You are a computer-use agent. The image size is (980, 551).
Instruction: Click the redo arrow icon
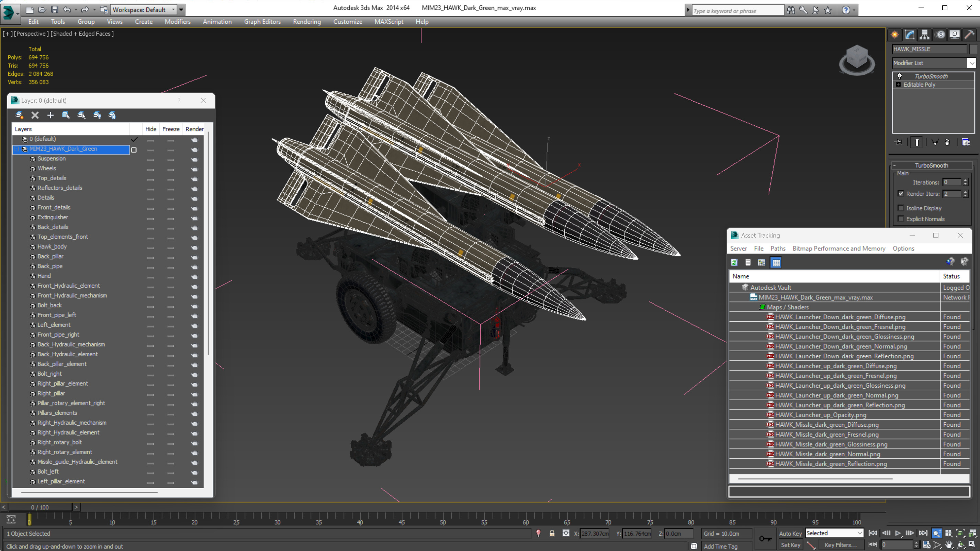pos(85,10)
